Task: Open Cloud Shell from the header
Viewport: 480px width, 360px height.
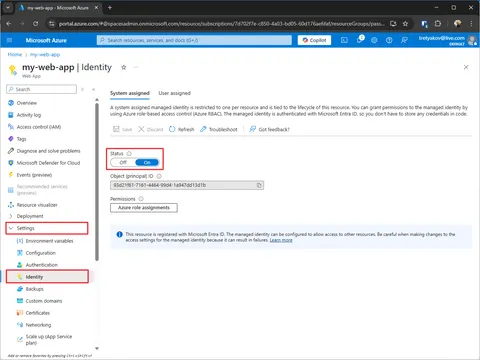Action: [x=344, y=40]
